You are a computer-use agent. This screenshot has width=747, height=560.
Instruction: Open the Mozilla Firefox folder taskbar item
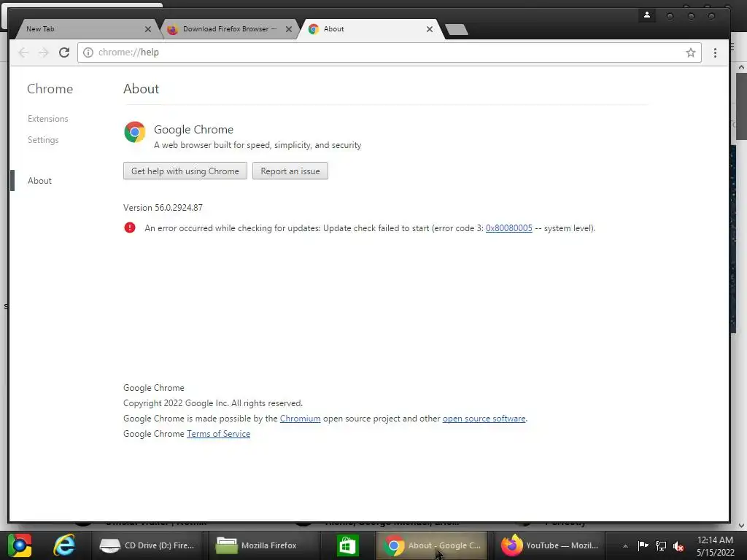[x=263, y=545]
